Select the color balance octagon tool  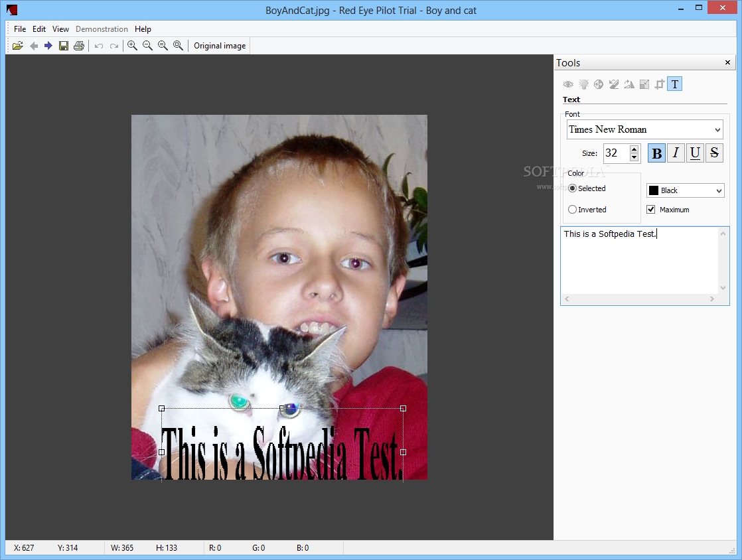(599, 84)
